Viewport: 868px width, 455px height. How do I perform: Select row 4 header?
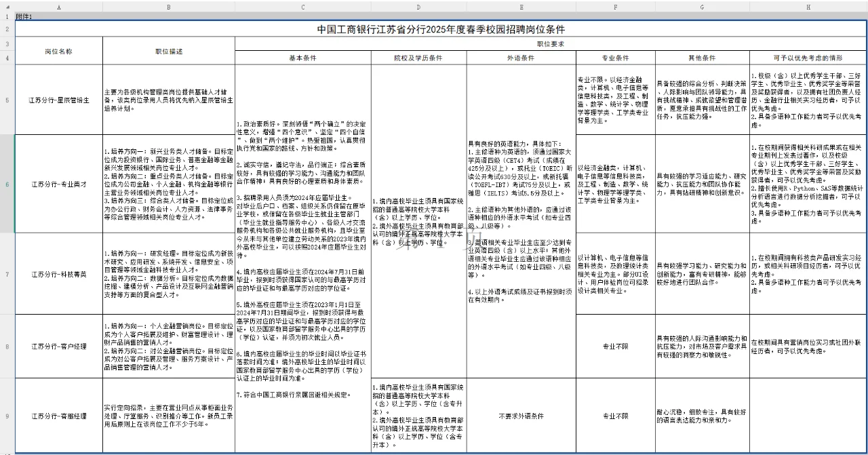click(7, 58)
